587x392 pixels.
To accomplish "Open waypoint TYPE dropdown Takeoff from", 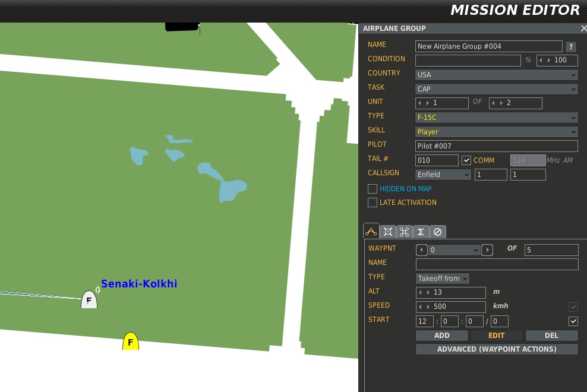I will (442, 278).
